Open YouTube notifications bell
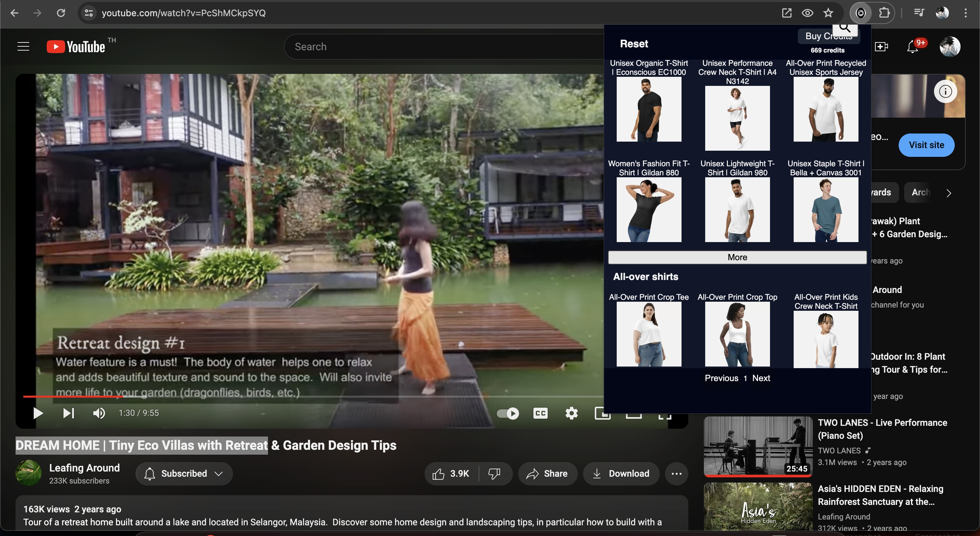980x536 pixels. (x=912, y=47)
